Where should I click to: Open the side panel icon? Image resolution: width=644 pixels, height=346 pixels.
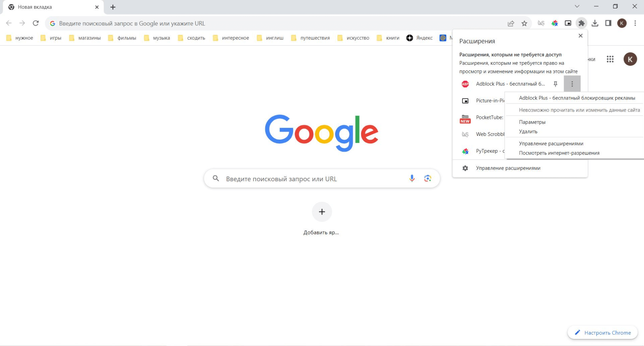click(x=608, y=23)
